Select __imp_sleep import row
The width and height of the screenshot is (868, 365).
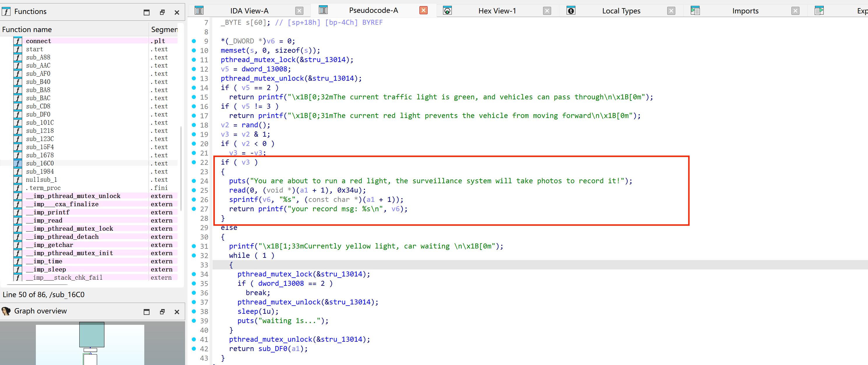[x=89, y=269]
